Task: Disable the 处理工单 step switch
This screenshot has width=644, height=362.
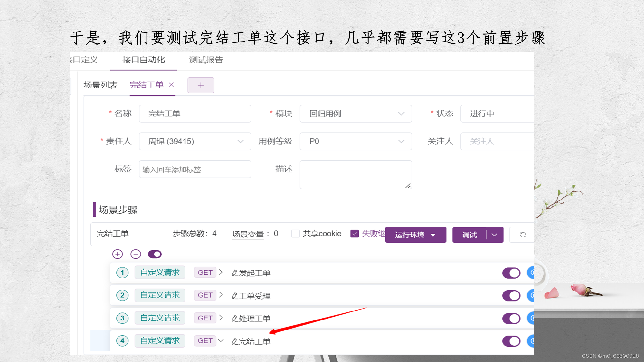Action: [511, 319]
